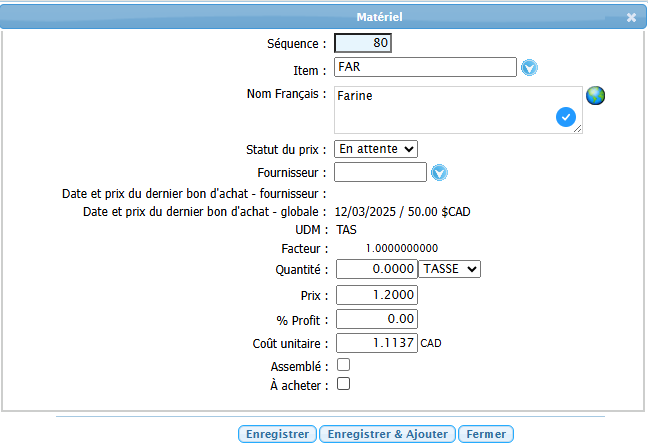
Task: Click the Fournisseur input field
Action: (380, 173)
